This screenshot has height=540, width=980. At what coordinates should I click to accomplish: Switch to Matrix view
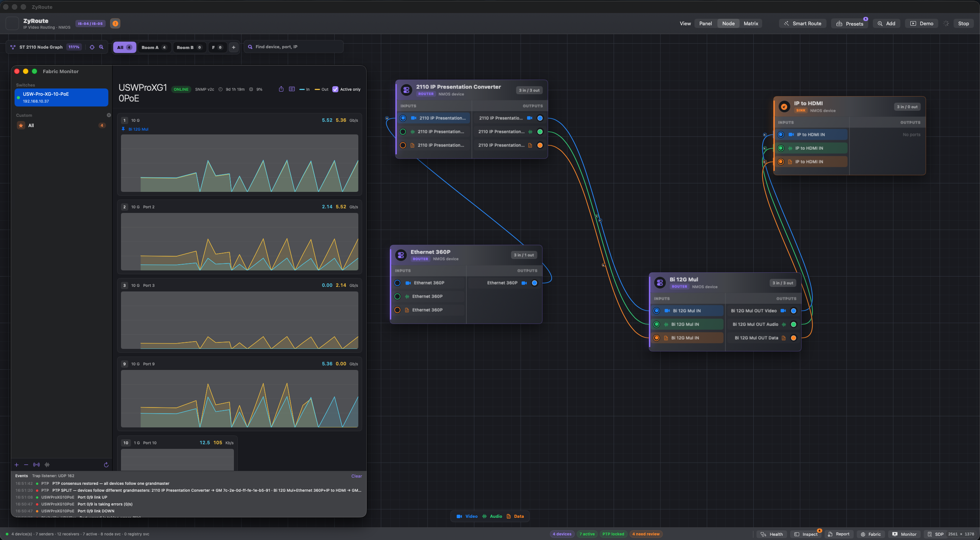pyautogui.click(x=751, y=23)
